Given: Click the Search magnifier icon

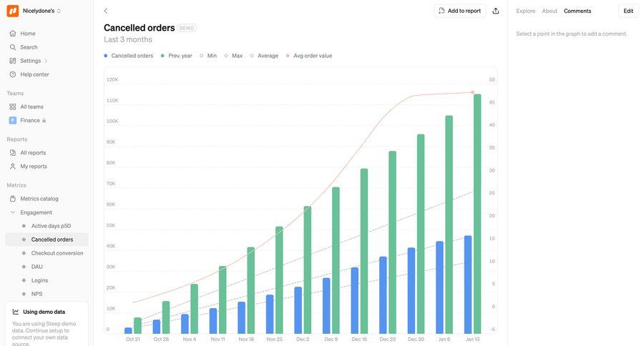Looking at the screenshot, I should (x=13, y=47).
